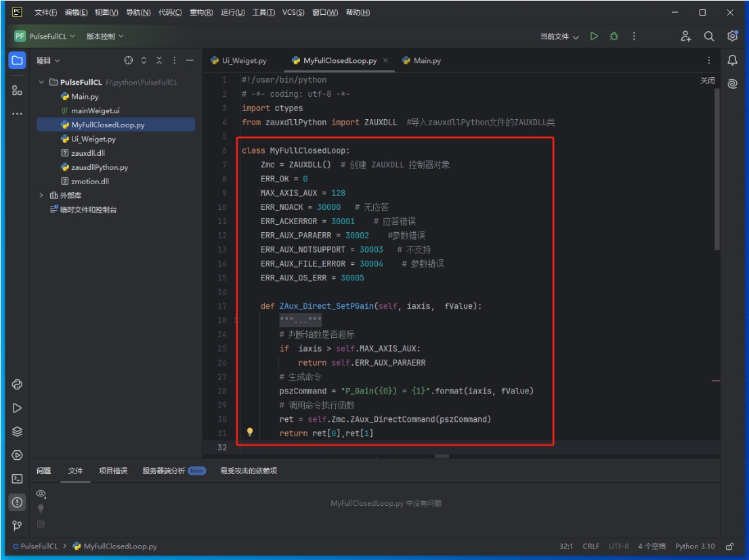Debug the current file with bug icon
Viewport: 749px width, 560px height.
coord(614,37)
